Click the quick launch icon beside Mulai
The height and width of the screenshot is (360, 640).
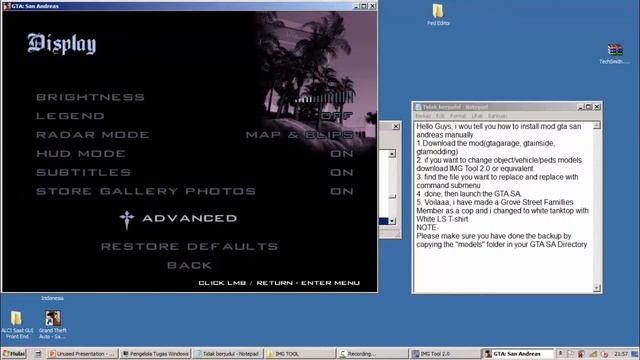tap(38, 354)
